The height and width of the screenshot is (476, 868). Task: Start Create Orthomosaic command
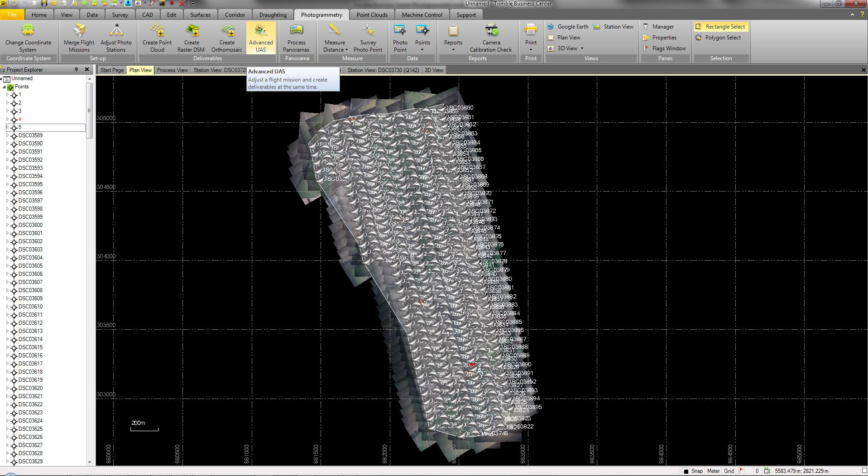tap(227, 38)
